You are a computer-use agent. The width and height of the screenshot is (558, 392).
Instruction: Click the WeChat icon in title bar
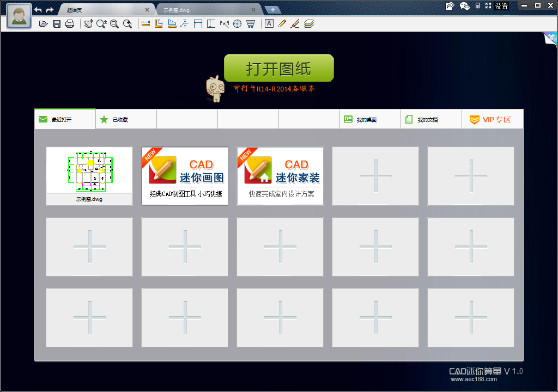pos(464,5)
